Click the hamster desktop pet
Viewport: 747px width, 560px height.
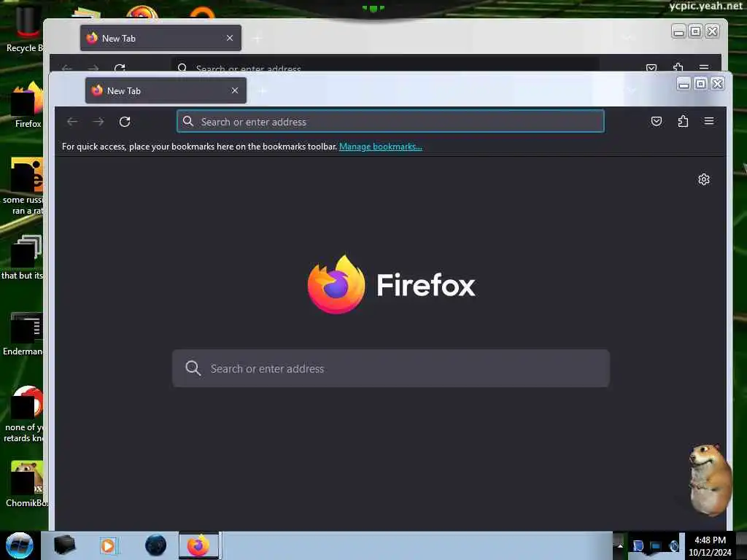coord(709,480)
